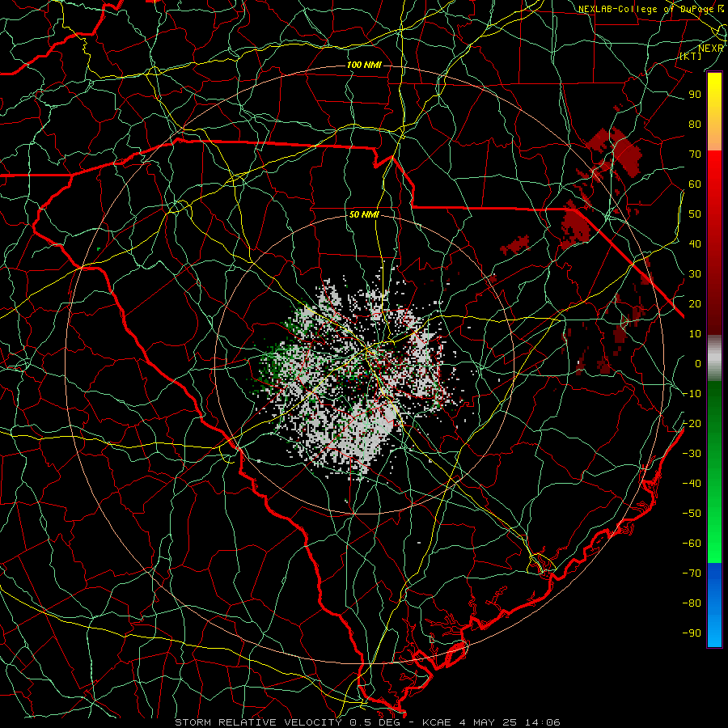Select the -10 value on velocity scale
Image resolution: width=728 pixels, height=728 pixels.
pyautogui.click(x=692, y=394)
